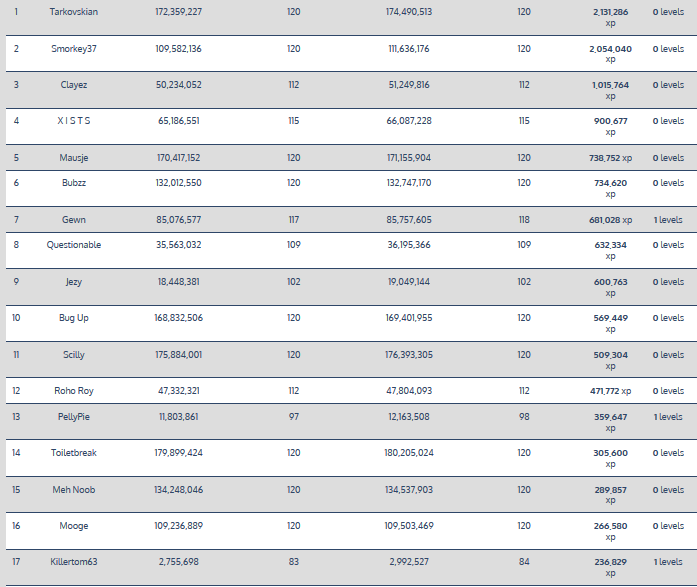This screenshot has width=697, height=587.
Task: Click the Mooge player name
Action: point(73,526)
